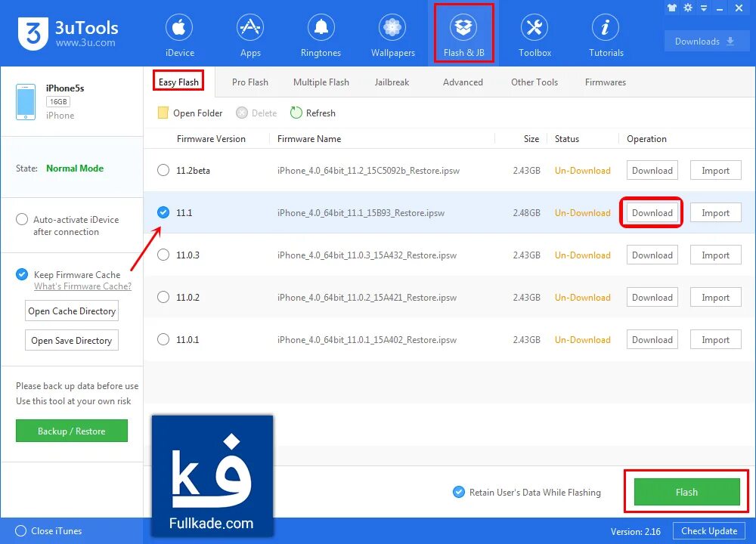Viewport: 756px width, 544px height.
Task: Select firmware 11.0.3 radio button
Action: (x=163, y=255)
